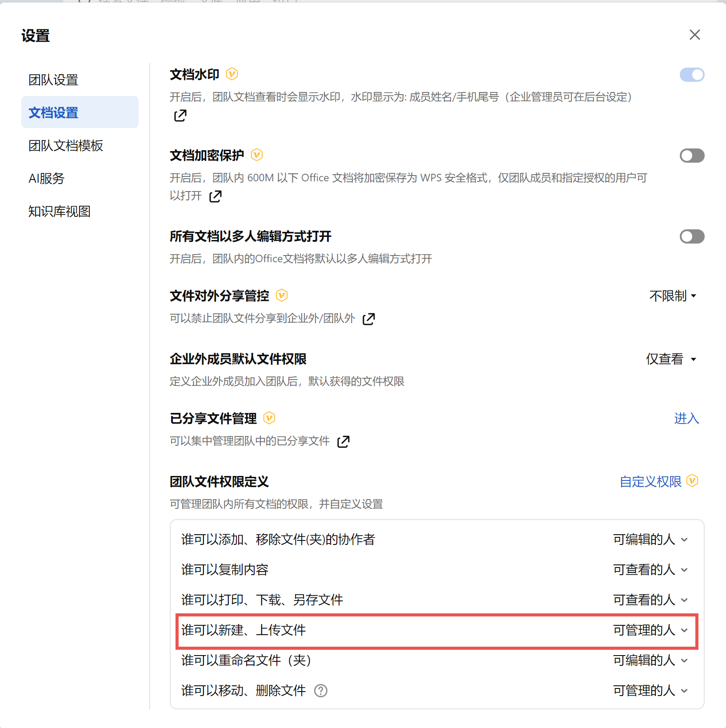The width and height of the screenshot is (726, 728).
Task: Enable the 文档加密保护 switch
Action: click(692, 156)
